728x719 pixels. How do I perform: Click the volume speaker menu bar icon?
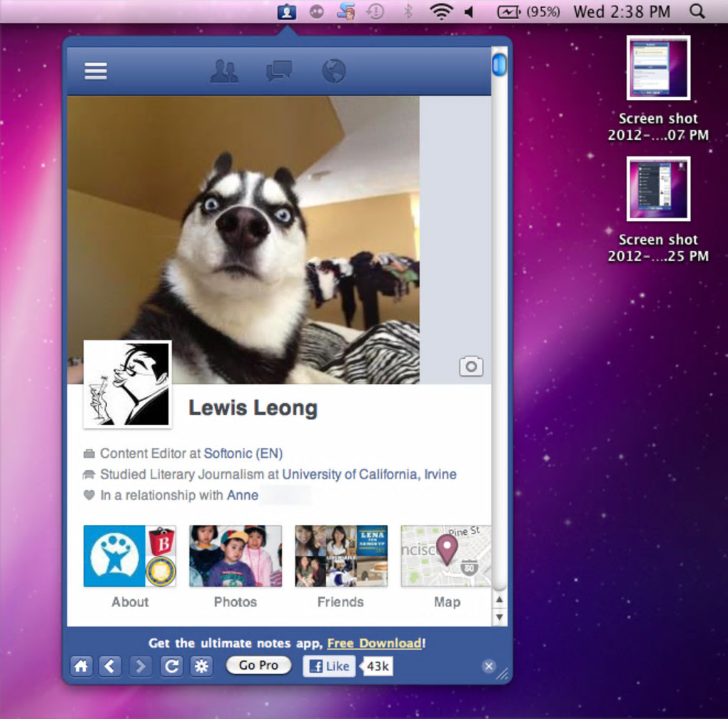[469, 11]
